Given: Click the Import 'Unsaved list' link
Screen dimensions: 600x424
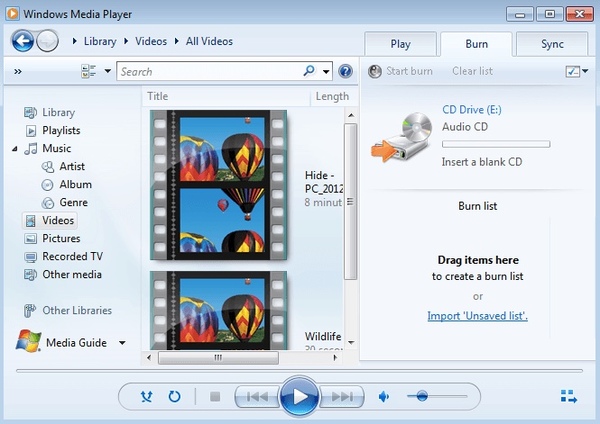Looking at the screenshot, I should 478,316.
